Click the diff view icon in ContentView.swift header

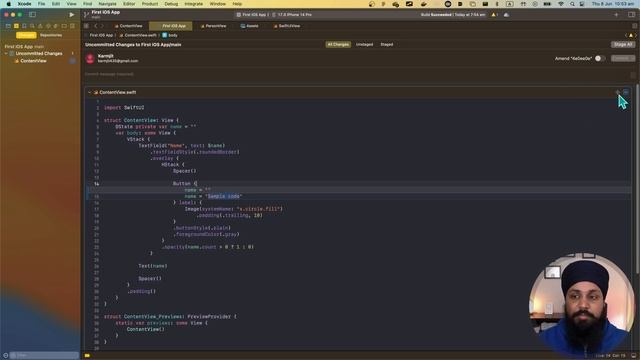pos(626,92)
